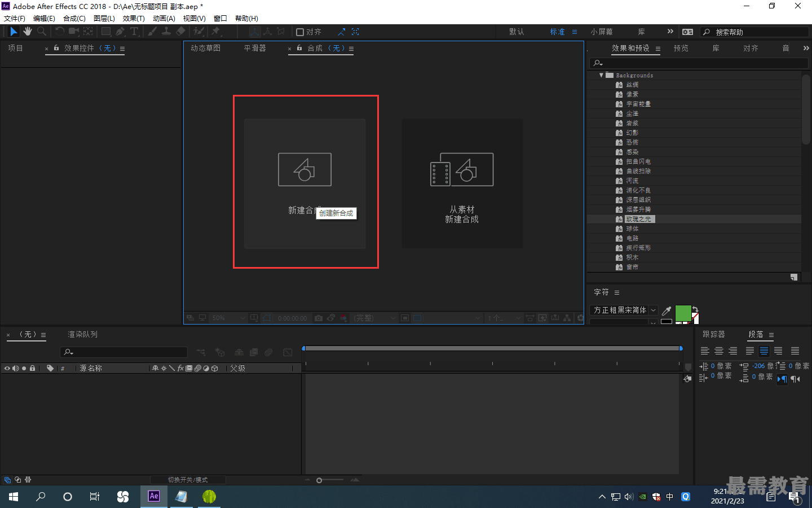Select the Horizontal Type tool
Screen dimensions: 812x508
134,32
